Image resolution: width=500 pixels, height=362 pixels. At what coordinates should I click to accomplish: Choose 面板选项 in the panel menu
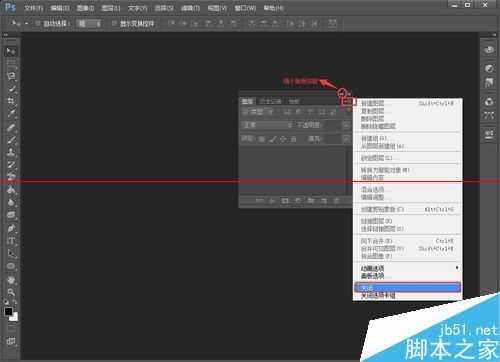407,276
